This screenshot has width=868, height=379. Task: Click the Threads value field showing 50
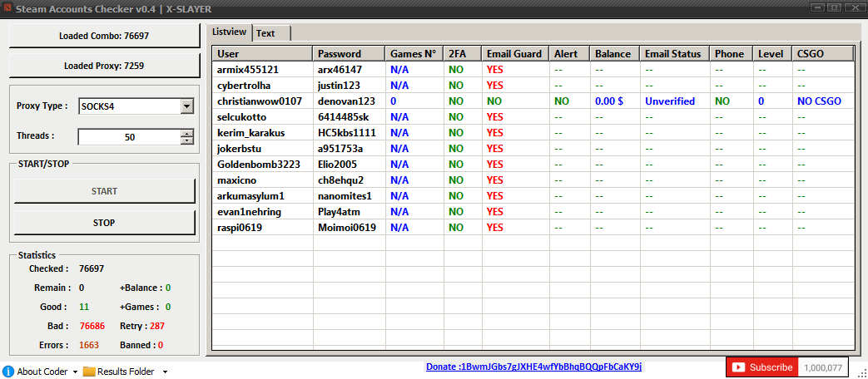coord(130,137)
